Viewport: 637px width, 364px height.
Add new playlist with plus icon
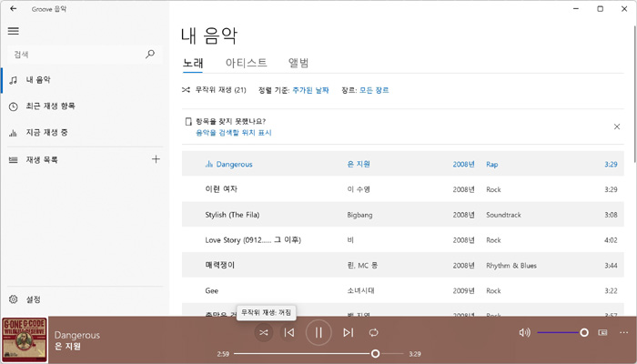point(156,159)
